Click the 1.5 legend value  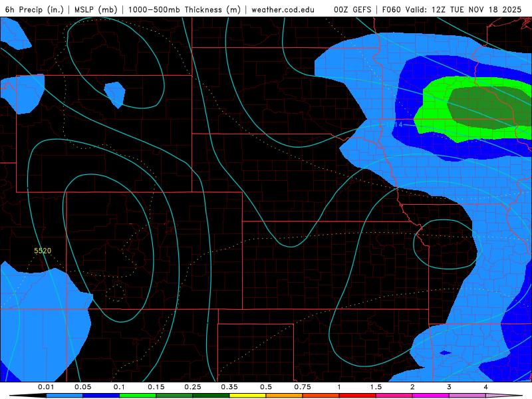pyautogui.click(x=376, y=387)
